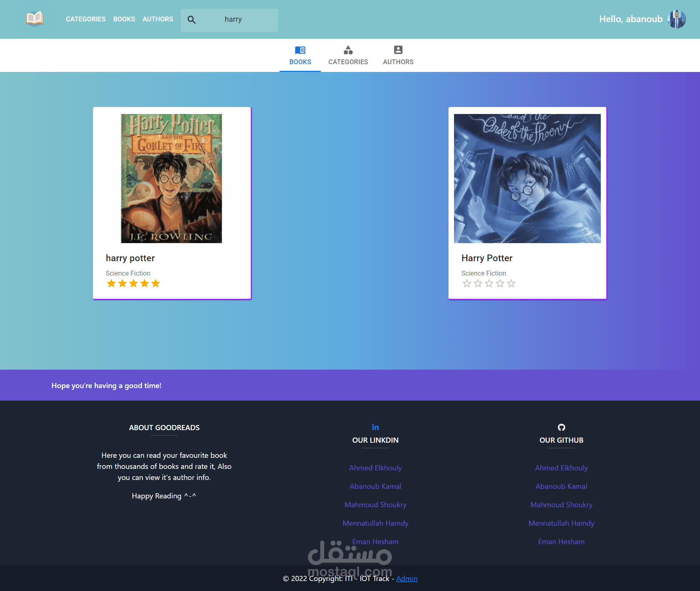Open the Goblet of Fire cover thumbnail

[x=171, y=179]
